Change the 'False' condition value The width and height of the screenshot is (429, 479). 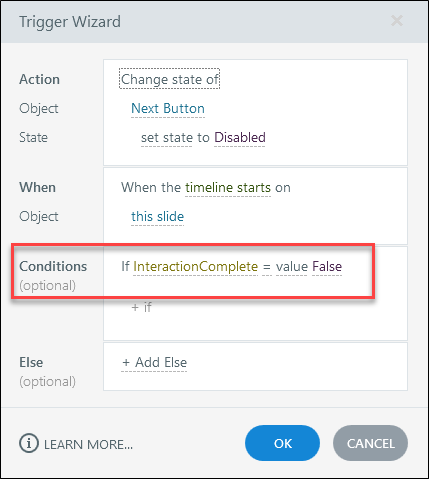(x=327, y=267)
